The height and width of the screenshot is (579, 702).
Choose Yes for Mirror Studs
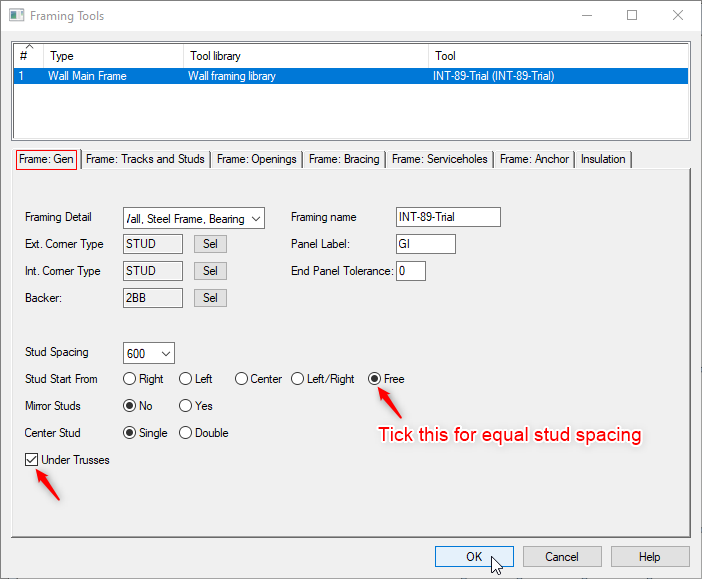(x=185, y=406)
